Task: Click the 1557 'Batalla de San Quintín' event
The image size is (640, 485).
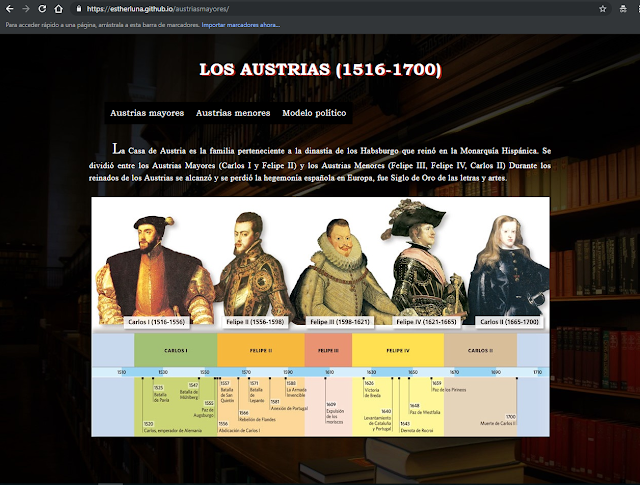Action: click(227, 392)
